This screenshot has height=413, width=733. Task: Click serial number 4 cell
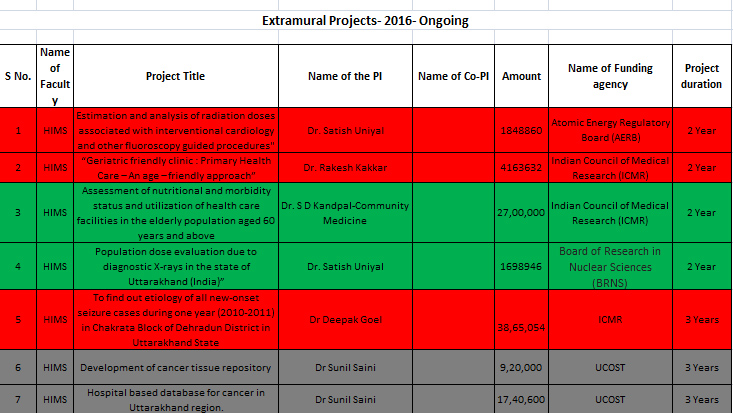18,266
